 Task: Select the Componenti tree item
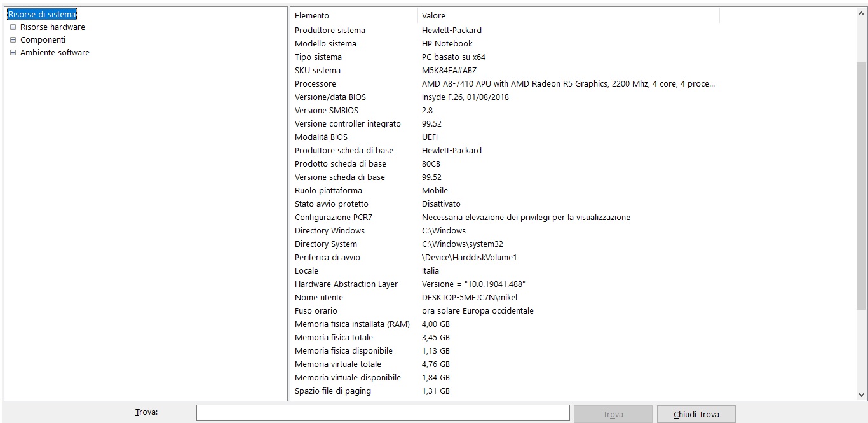point(43,39)
